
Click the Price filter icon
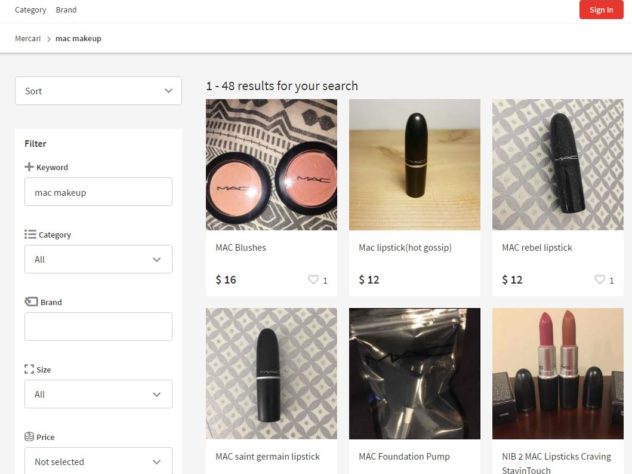click(x=29, y=437)
